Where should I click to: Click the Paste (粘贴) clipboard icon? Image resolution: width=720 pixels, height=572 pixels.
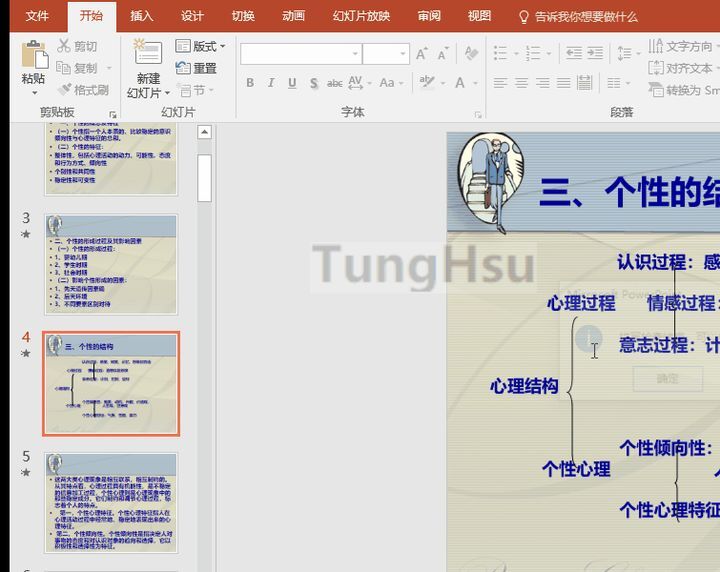tap(33, 56)
